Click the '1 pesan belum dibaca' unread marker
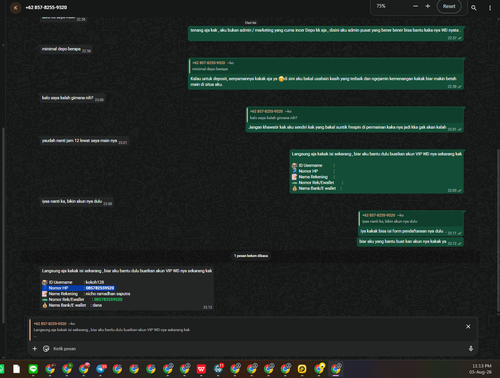Viewport: 500px width, 378px height. 251,256
